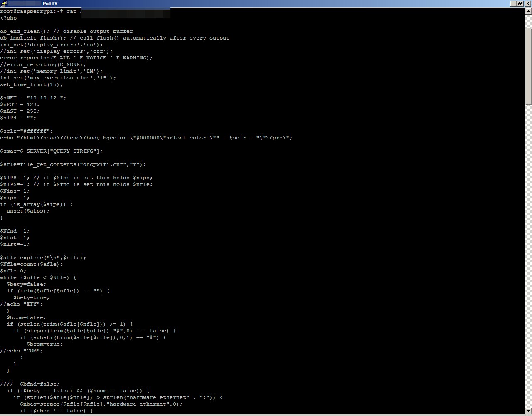This screenshot has width=532, height=416.
Task: Click the error_reporting(E_ALL ^ E_NOTICE line
Action: coord(76,58)
